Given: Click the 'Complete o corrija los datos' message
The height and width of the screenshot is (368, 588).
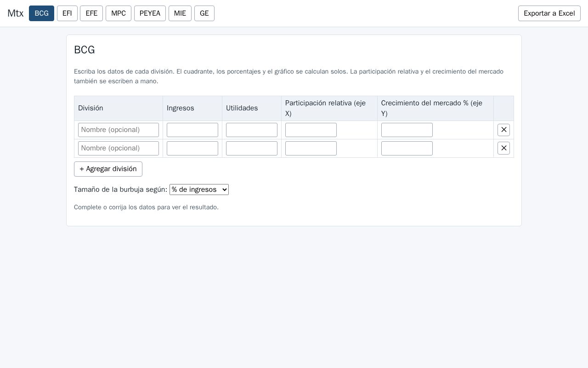Looking at the screenshot, I should coord(146,207).
